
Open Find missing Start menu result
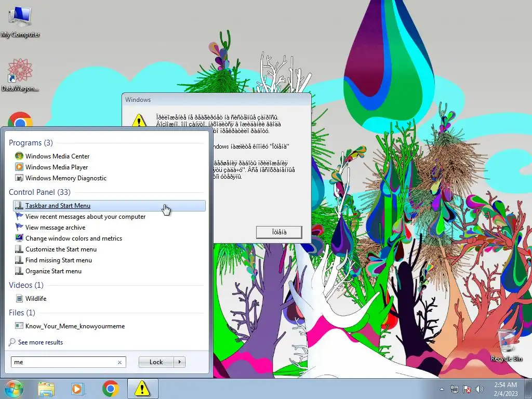[x=109, y=260]
